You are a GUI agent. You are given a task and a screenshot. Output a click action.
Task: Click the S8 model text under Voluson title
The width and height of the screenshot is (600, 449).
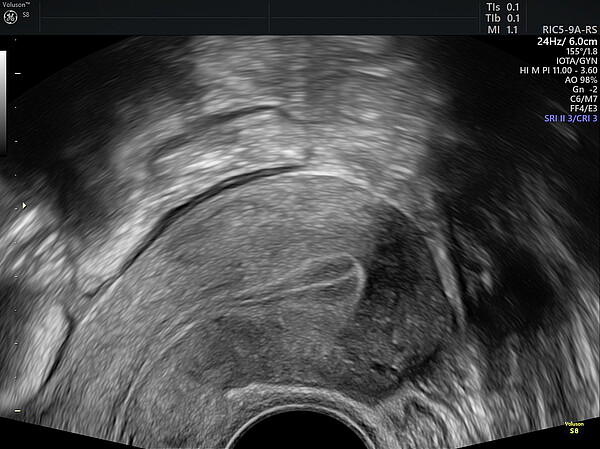tap(26, 15)
